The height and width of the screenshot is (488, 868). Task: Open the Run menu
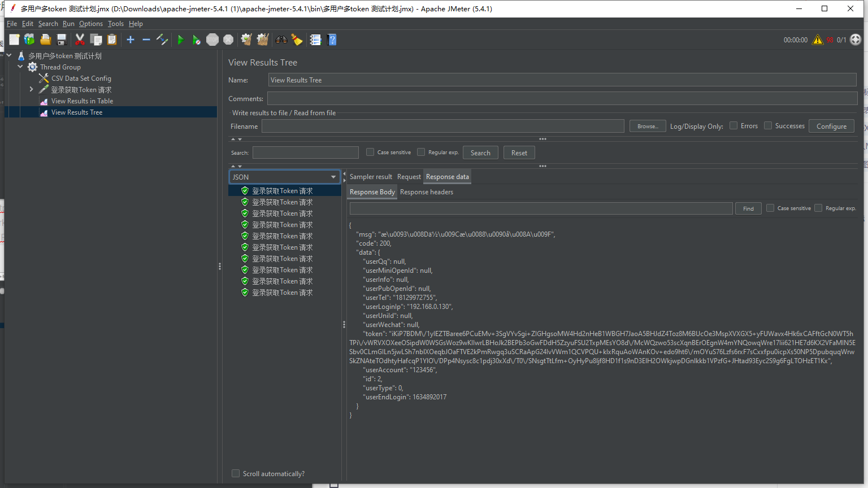tap(68, 24)
